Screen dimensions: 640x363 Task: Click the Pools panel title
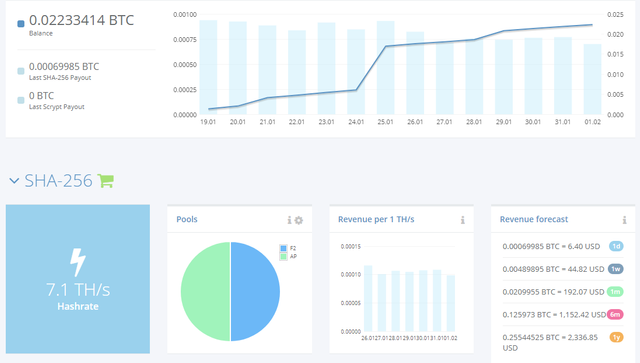tap(187, 219)
